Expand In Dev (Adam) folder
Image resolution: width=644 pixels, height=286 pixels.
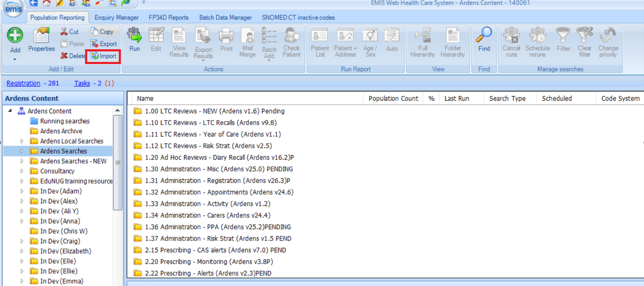(x=22, y=191)
